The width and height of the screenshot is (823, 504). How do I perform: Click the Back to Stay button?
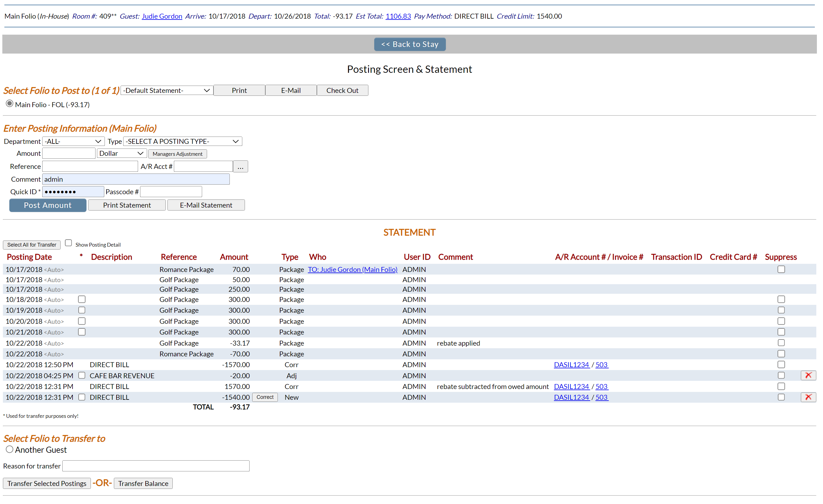pos(409,45)
